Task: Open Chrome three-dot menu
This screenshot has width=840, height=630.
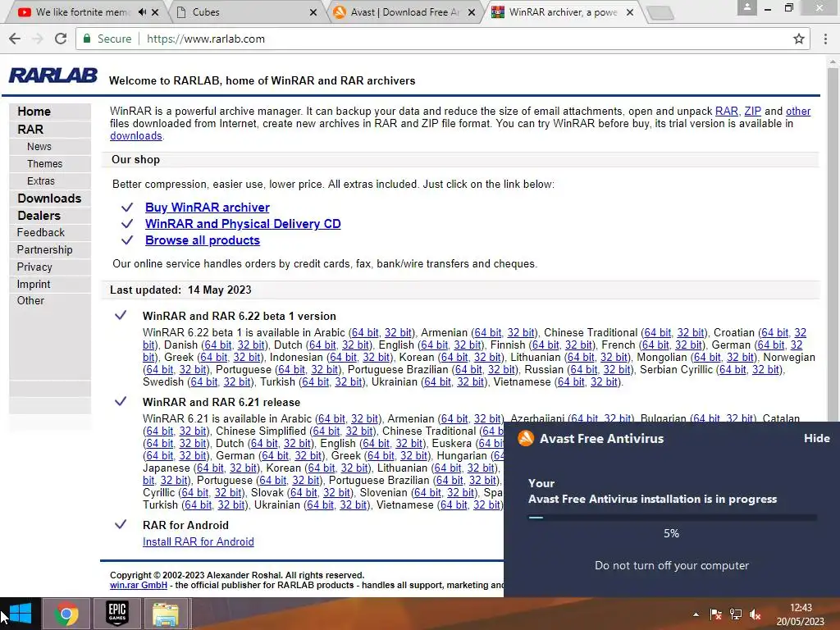Action: pyautogui.click(x=825, y=39)
